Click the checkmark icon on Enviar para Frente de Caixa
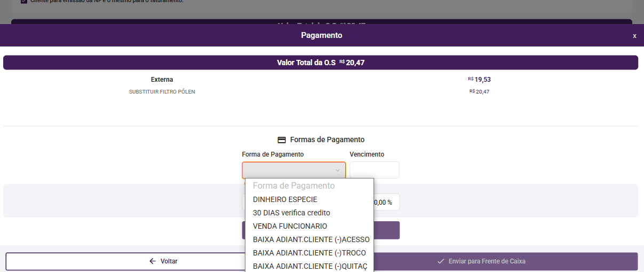The width and height of the screenshot is (644, 272). click(x=441, y=261)
